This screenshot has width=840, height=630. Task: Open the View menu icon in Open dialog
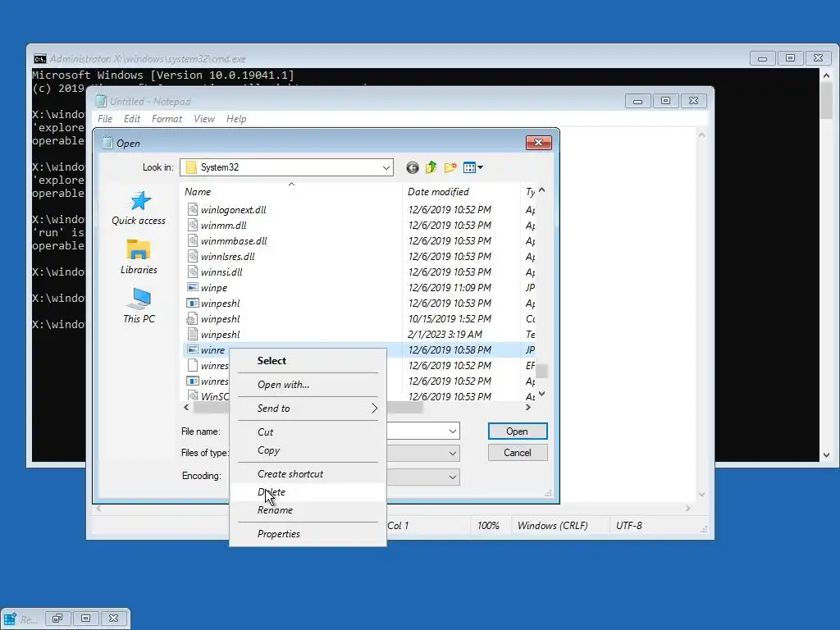(x=473, y=167)
